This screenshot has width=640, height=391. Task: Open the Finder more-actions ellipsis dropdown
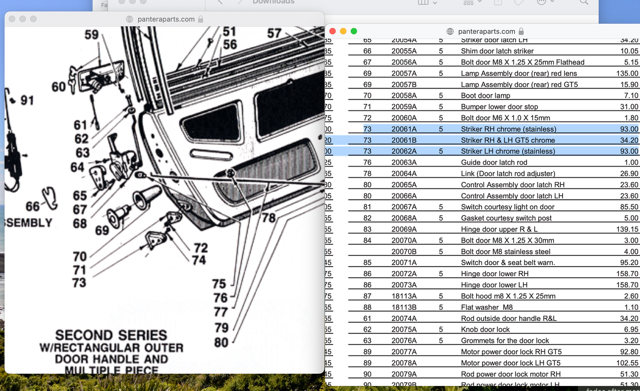tap(544, 2)
